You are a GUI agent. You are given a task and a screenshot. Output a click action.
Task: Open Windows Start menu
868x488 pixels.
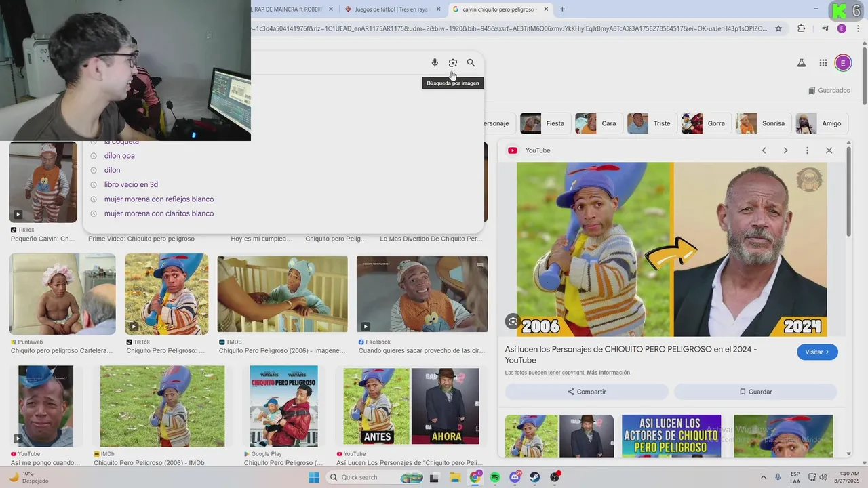click(314, 477)
